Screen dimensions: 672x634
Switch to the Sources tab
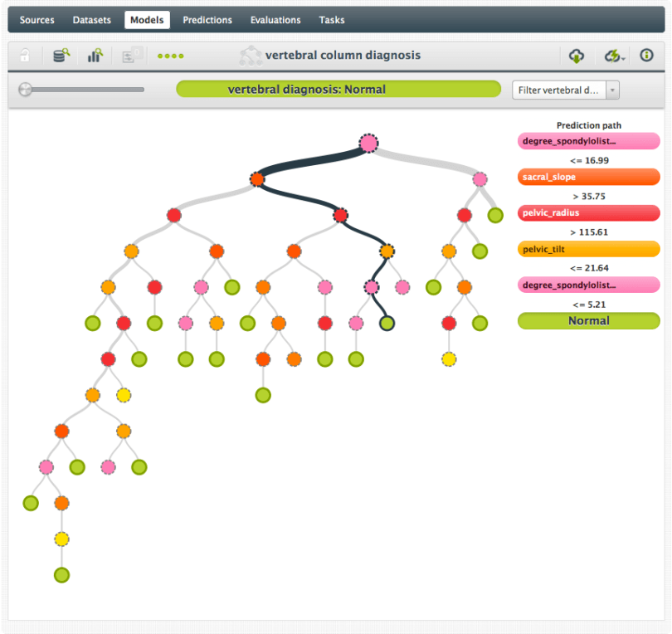point(37,20)
